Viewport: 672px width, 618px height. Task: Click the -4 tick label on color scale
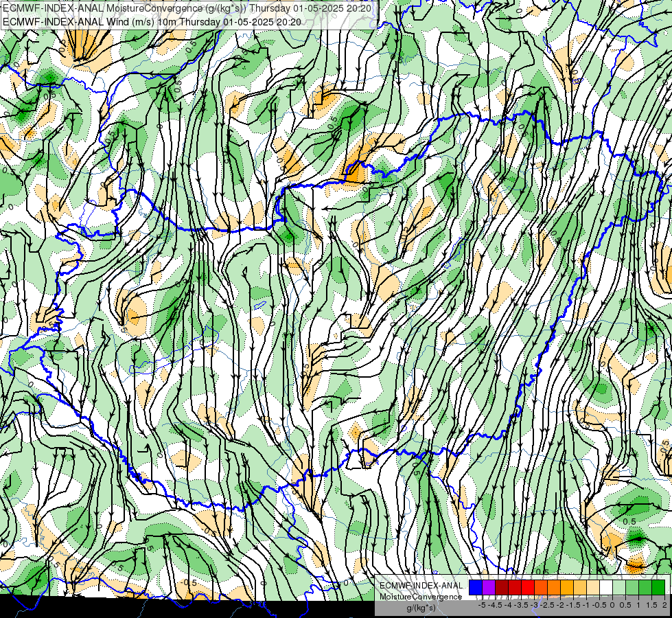[x=508, y=605]
